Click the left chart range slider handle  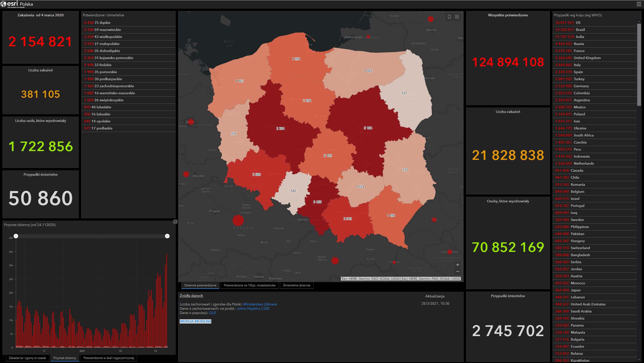(16, 236)
